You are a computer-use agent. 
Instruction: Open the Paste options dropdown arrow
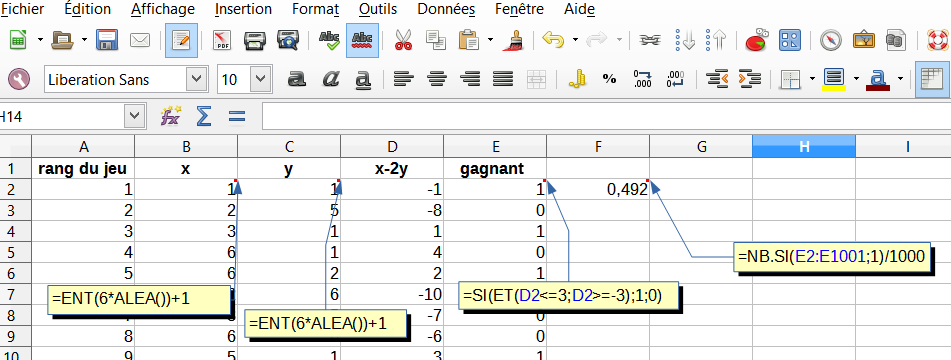(490, 41)
